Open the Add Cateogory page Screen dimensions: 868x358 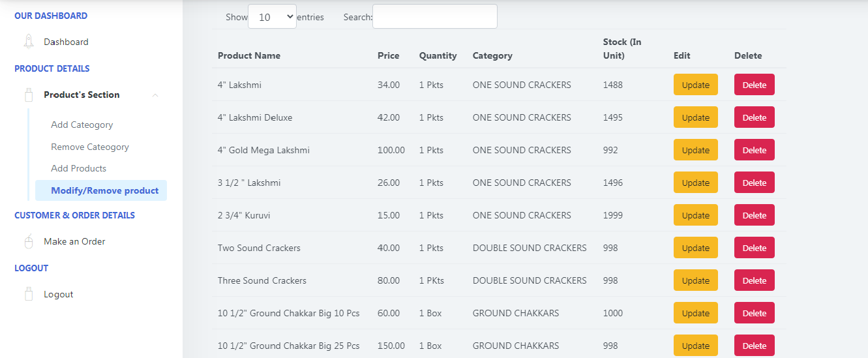82,125
